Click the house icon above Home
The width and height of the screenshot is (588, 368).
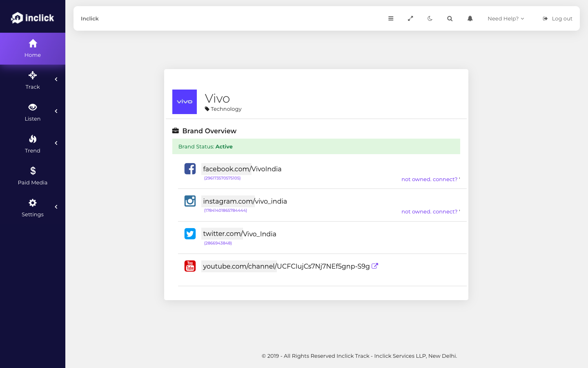point(33,43)
